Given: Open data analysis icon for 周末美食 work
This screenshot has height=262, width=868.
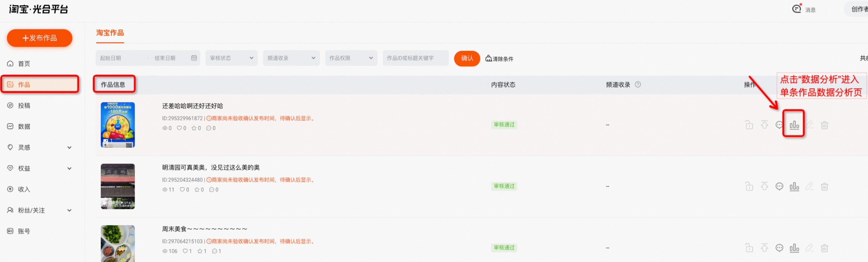Looking at the screenshot, I should 794,248.
